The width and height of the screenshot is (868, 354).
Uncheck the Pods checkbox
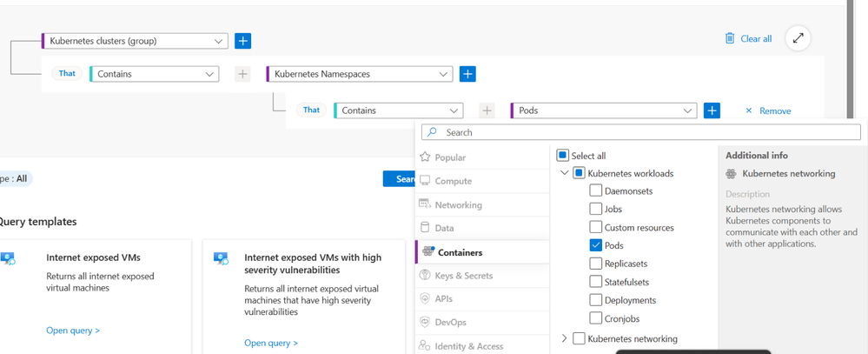click(x=596, y=245)
